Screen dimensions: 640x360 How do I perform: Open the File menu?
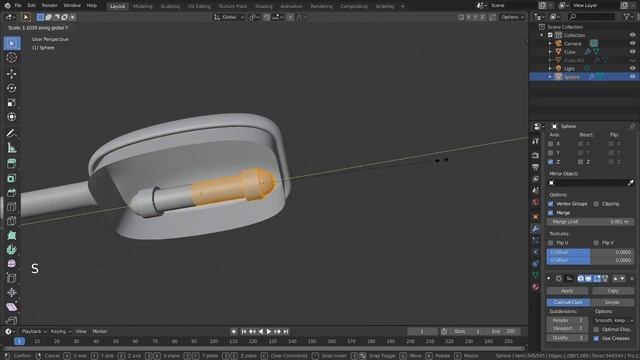pyautogui.click(x=18, y=5)
